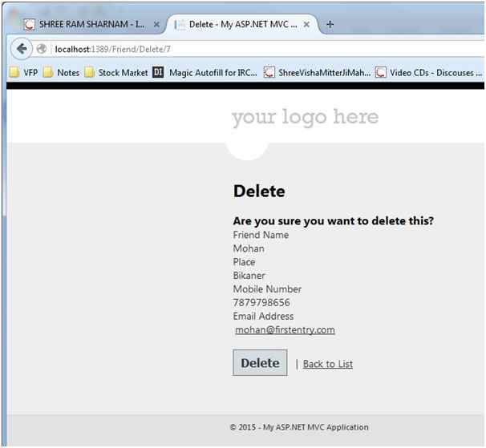Click the © 2015 footer text

tap(299, 427)
